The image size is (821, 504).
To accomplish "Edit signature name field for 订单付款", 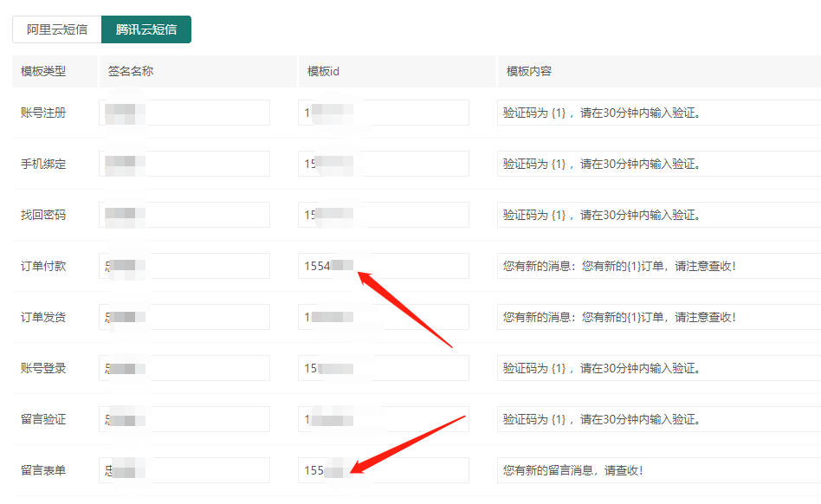I will point(184,266).
